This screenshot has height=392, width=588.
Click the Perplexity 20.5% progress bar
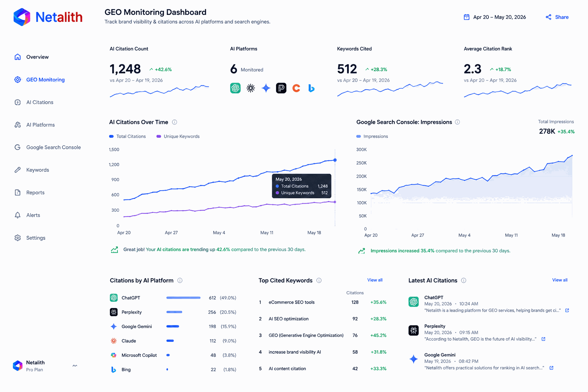[x=174, y=312]
